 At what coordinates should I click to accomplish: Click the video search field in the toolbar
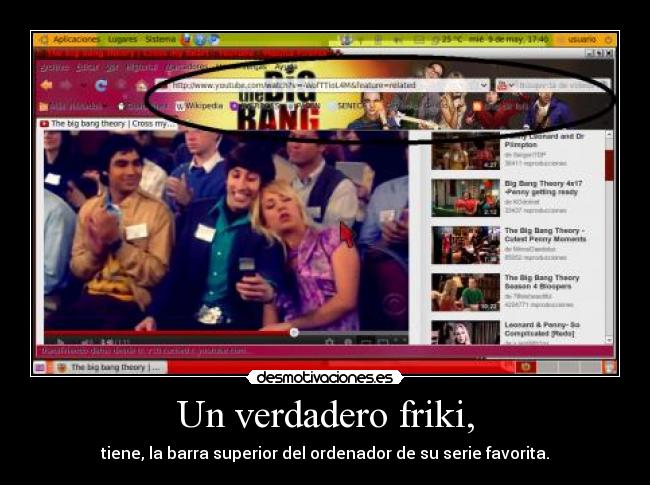pos(560,85)
